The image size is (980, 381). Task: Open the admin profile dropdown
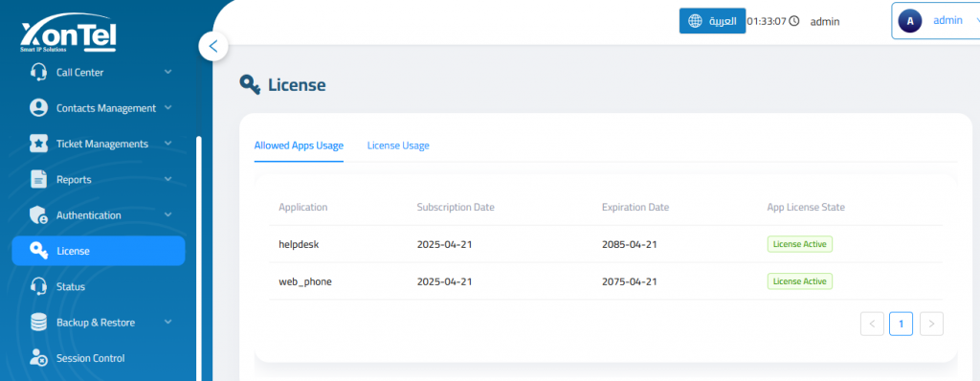click(x=936, y=21)
